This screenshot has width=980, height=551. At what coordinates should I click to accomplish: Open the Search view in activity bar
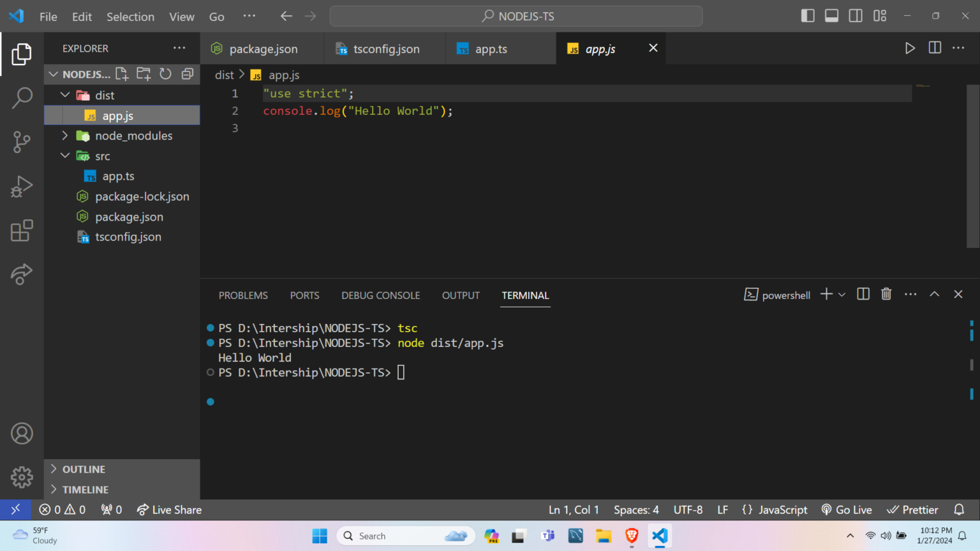tap(22, 98)
